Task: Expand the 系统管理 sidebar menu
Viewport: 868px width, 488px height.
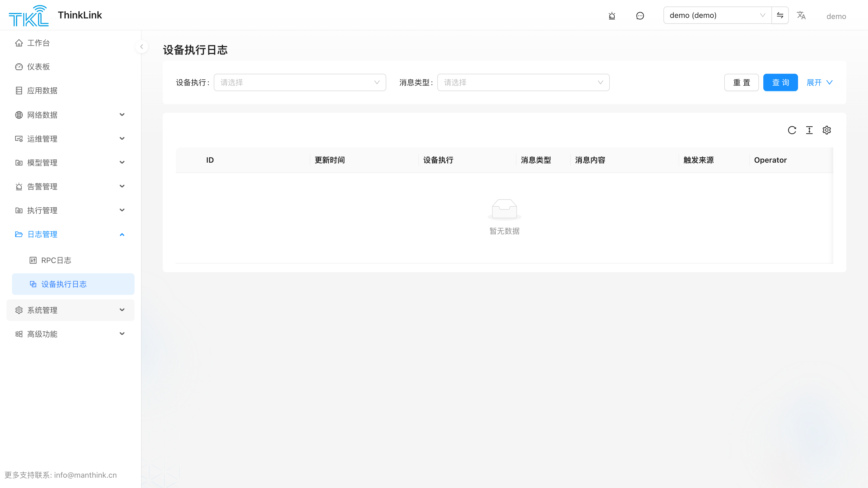Action: 71,310
